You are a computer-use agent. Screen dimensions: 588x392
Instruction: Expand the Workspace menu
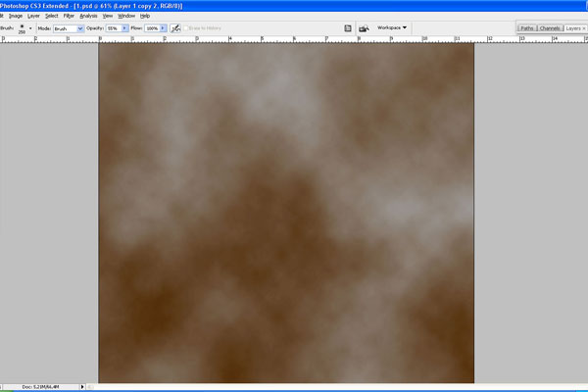click(392, 28)
